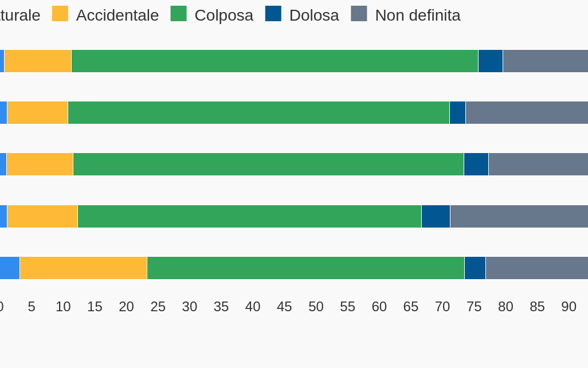Select the green Colposa segment in the bottom bar

305,268
